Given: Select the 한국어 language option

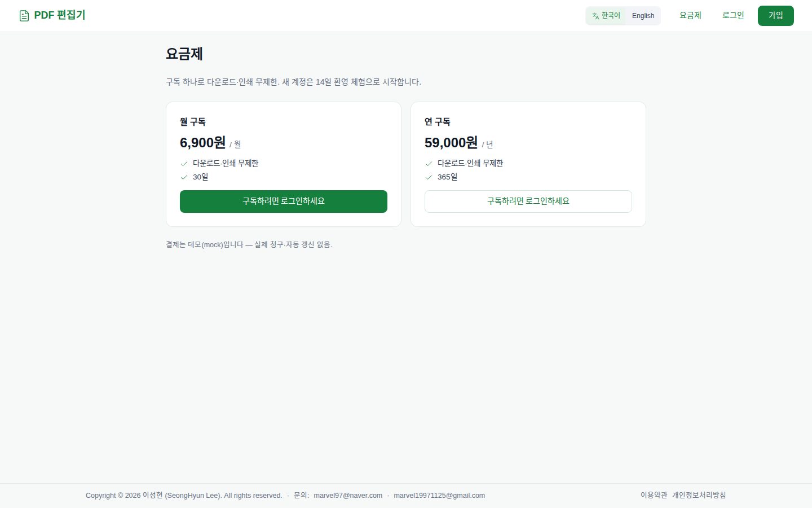Looking at the screenshot, I should click(x=606, y=16).
